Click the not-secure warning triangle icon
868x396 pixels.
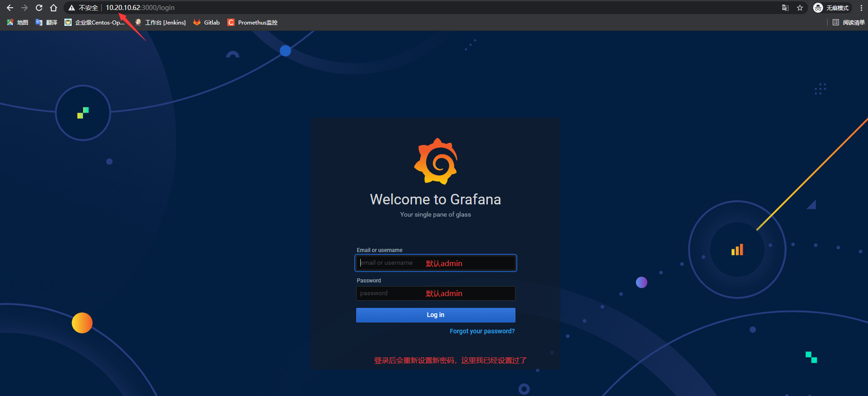(x=72, y=8)
